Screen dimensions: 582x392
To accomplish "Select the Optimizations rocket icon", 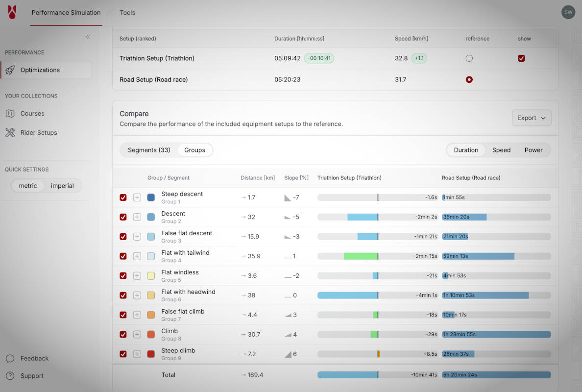I will click(x=10, y=70).
